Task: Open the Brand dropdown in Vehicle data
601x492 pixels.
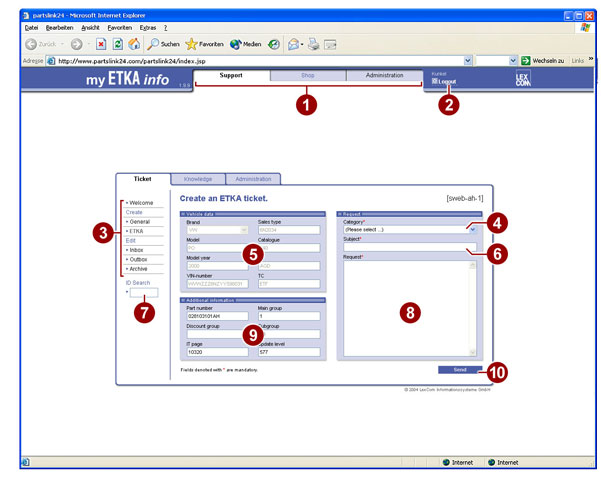Action: click(242, 229)
